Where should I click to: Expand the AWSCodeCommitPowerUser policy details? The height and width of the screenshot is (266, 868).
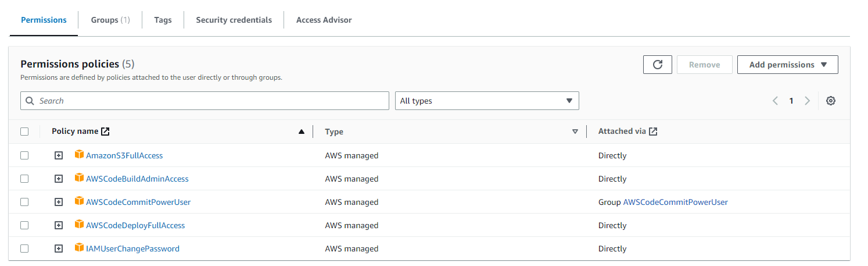[59, 202]
